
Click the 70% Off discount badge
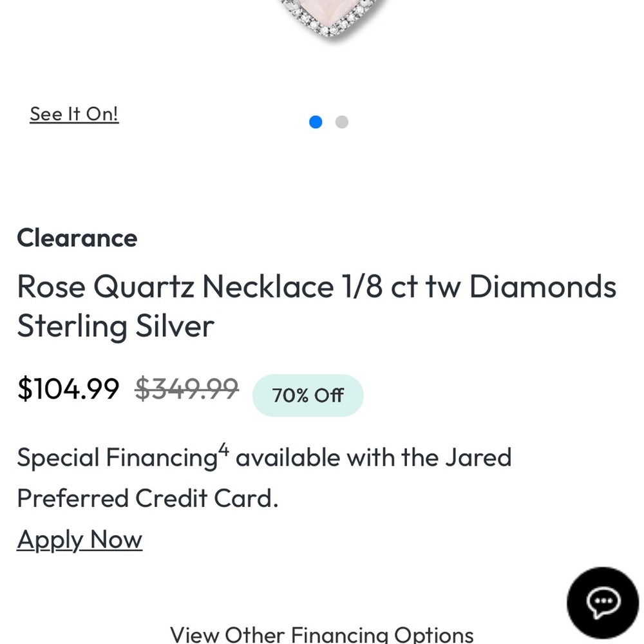307,395
